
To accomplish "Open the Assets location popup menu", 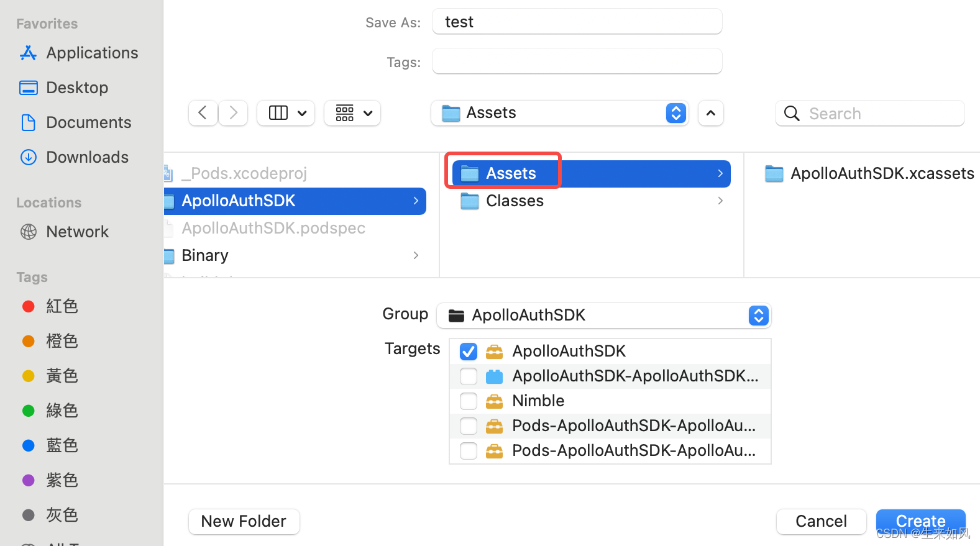I will (560, 113).
